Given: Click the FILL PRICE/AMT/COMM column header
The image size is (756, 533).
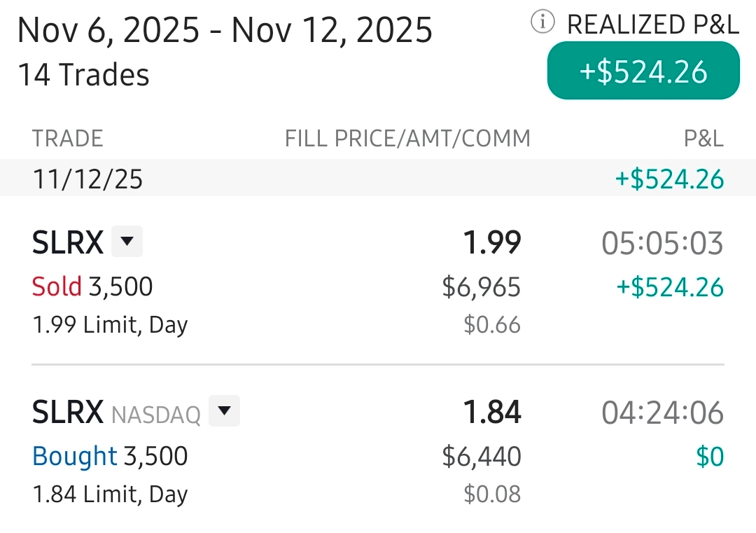Looking at the screenshot, I should click(x=407, y=139).
